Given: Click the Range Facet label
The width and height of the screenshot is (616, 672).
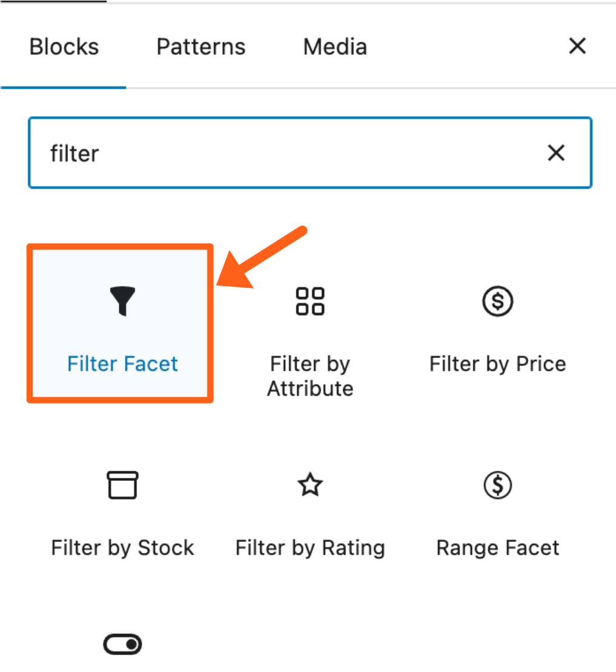Looking at the screenshot, I should click(497, 548).
